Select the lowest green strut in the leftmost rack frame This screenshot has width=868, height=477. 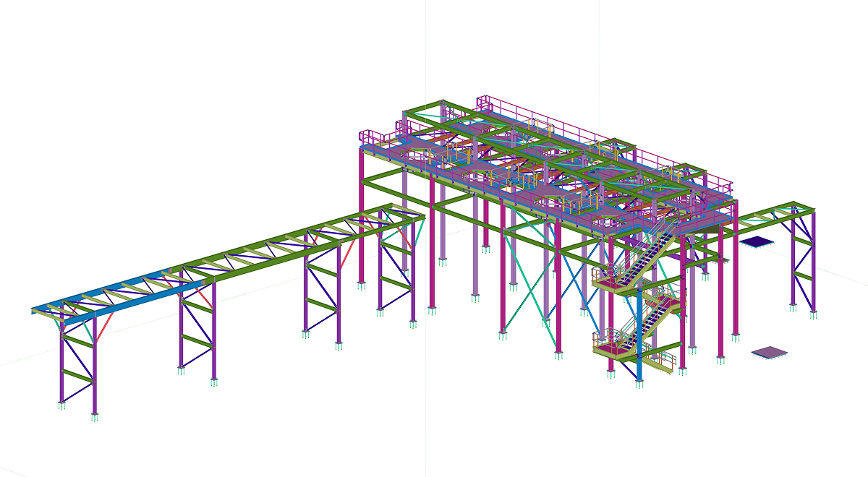pyautogui.click(x=78, y=375)
